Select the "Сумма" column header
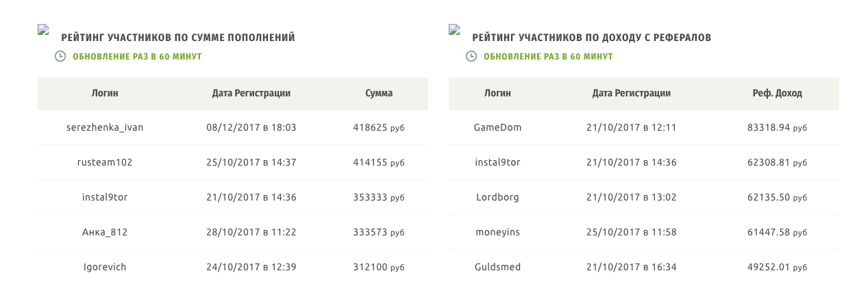This screenshot has width=868, height=297. (379, 93)
